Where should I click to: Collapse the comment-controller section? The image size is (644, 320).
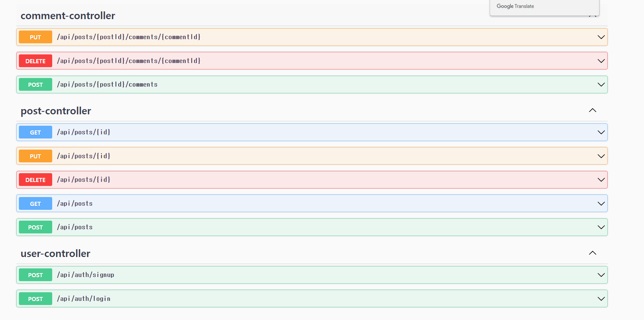click(593, 16)
